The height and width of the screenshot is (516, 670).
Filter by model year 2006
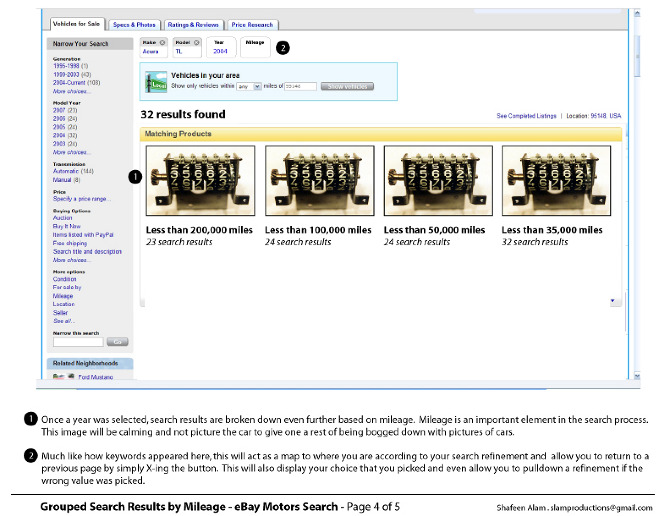59,119
